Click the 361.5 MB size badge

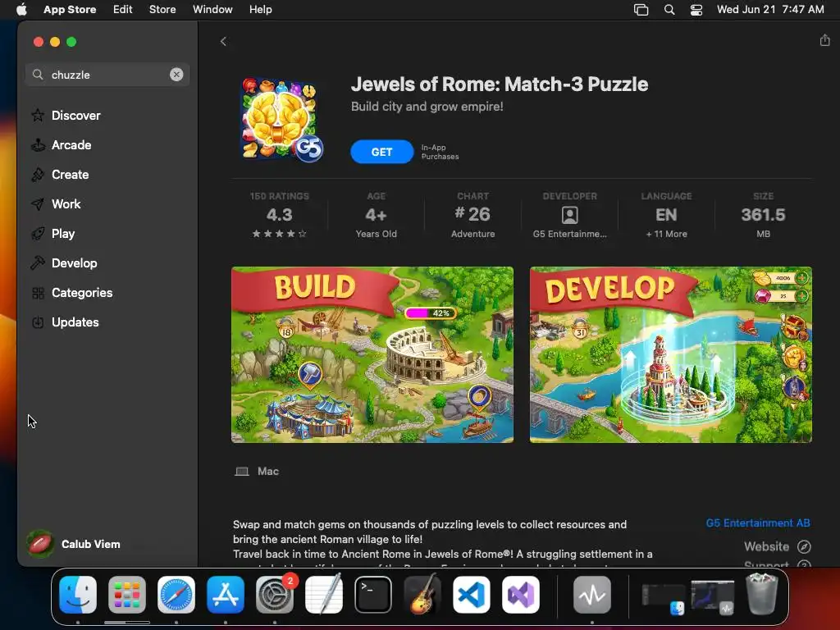pyautogui.click(x=763, y=215)
